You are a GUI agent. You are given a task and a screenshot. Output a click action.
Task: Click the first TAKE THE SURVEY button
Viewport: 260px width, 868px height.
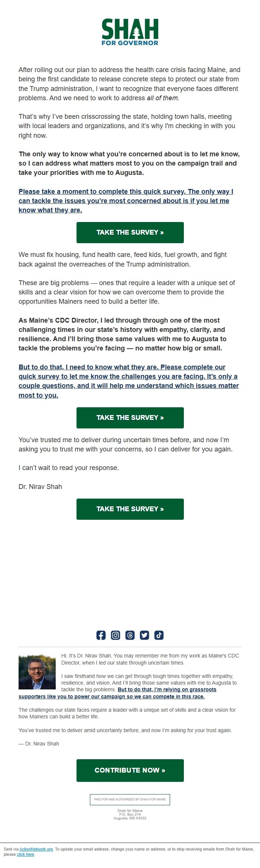click(130, 232)
